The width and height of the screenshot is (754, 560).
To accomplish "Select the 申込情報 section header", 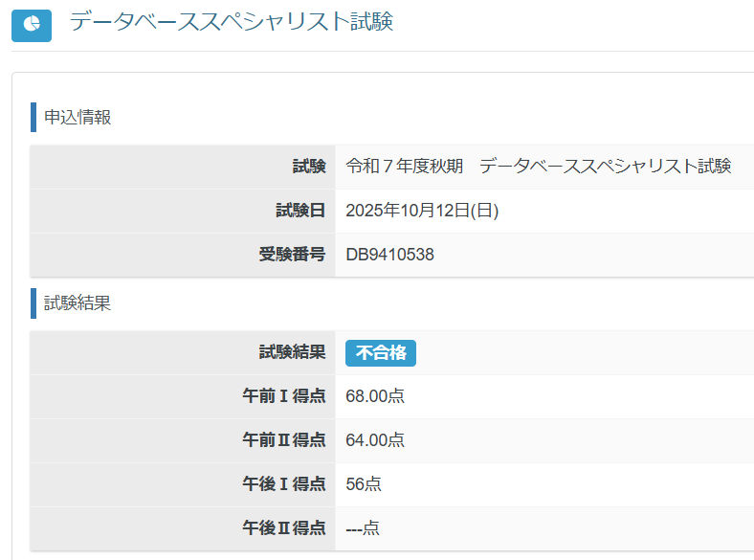I will 78,118.
